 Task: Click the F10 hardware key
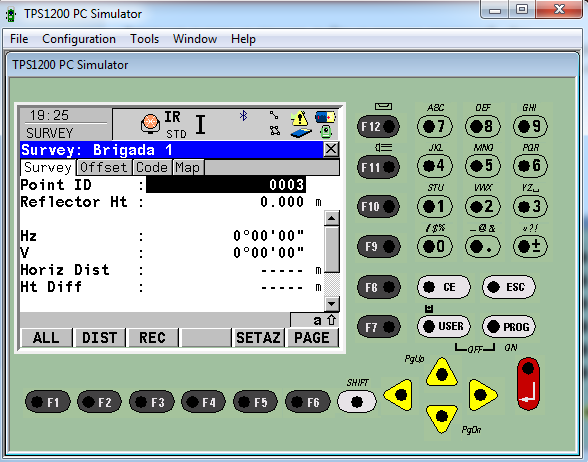379,206
